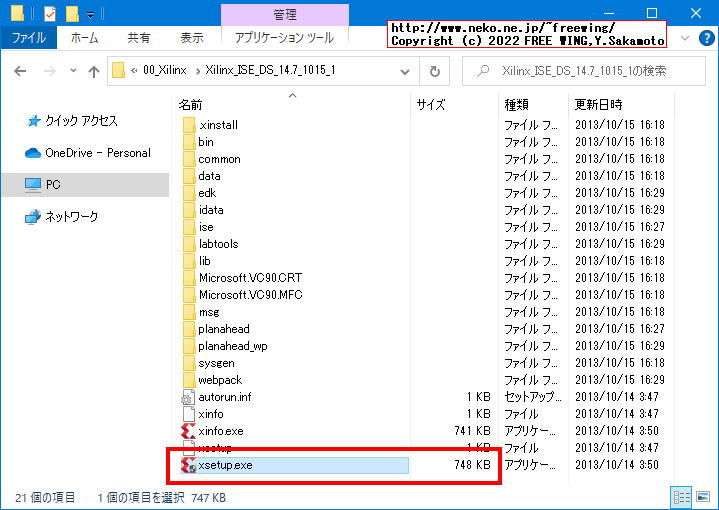Click the Xilinx_ISE_DS_14.7_1015_1 breadcrumb segment
Screen dimensions: 719x510
(x=270, y=70)
